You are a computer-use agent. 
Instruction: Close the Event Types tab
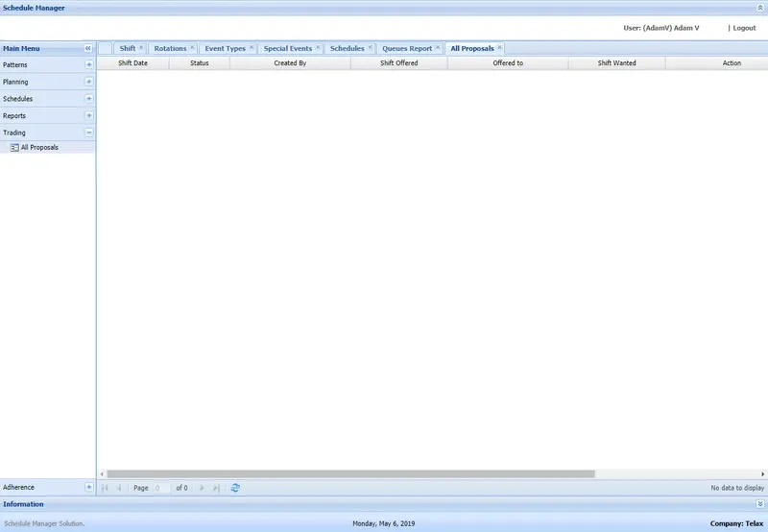[x=252, y=47]
